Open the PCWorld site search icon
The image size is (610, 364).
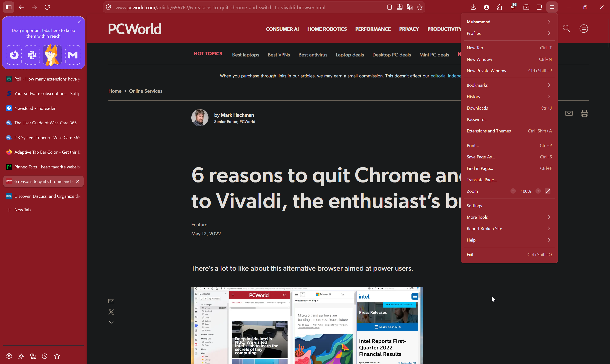(566, 29)
